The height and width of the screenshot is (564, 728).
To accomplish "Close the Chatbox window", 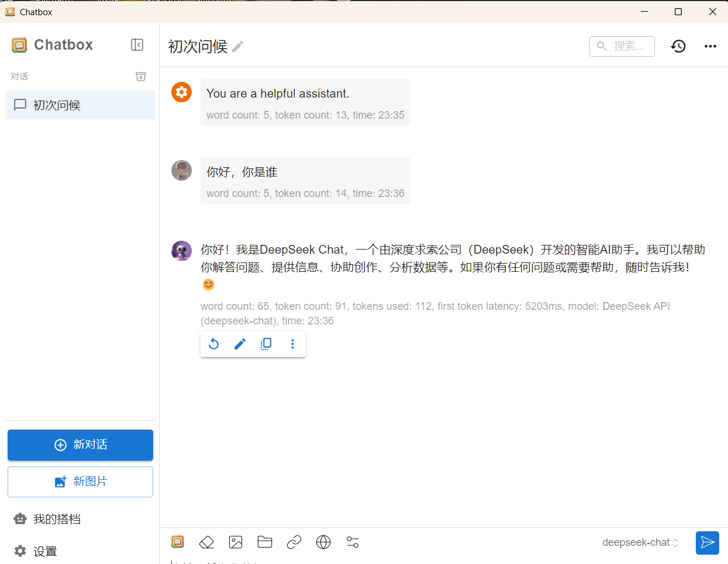I will (x=712, y=12).
